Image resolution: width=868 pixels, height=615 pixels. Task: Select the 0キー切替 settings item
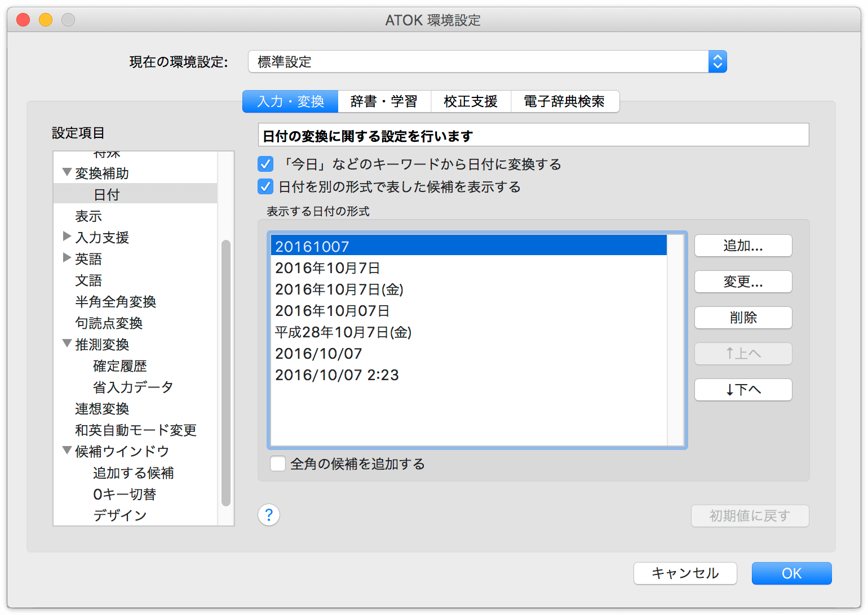[x=135, y=494]
